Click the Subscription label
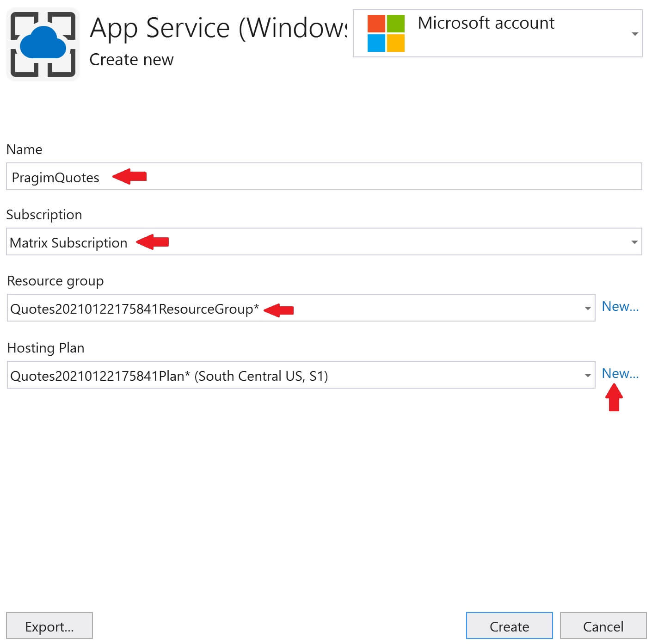Image resolution: width=652 pixels, height=644 pixels. [44, 215]
